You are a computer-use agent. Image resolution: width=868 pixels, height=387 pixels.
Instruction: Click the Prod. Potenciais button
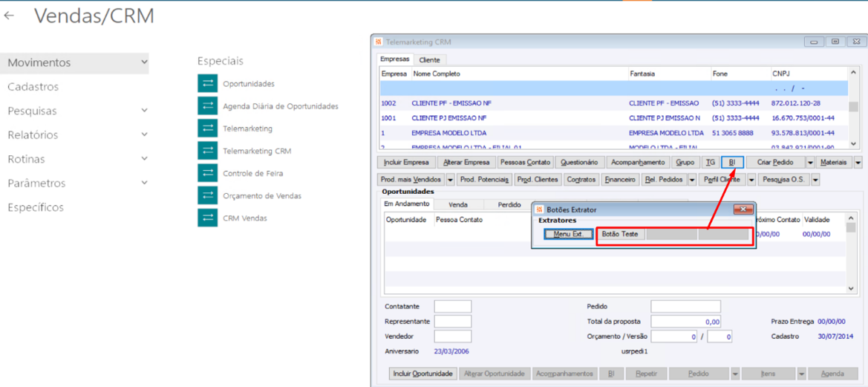484,179
